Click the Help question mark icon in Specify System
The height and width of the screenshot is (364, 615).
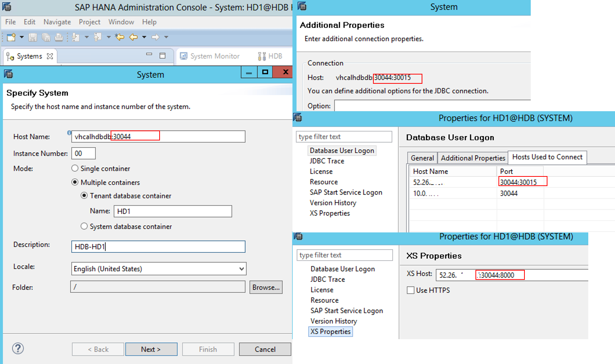[17, 348]
